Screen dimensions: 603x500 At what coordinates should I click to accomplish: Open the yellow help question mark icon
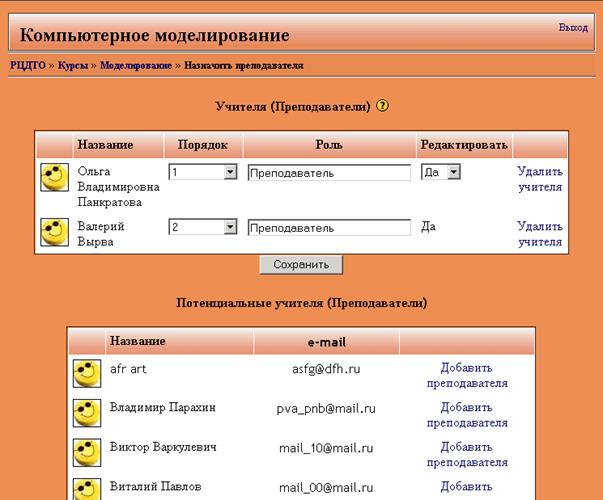[382, 106]
